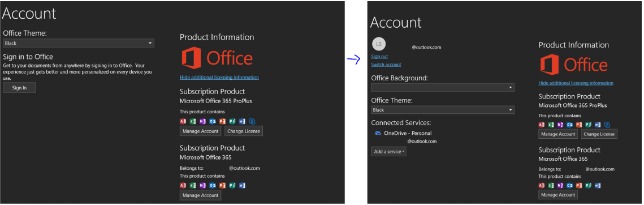This screenshot has height=205, width=644.
Task: Click Excel icon in right screenshot's ProPlus row
Action: tap(551, 125)
